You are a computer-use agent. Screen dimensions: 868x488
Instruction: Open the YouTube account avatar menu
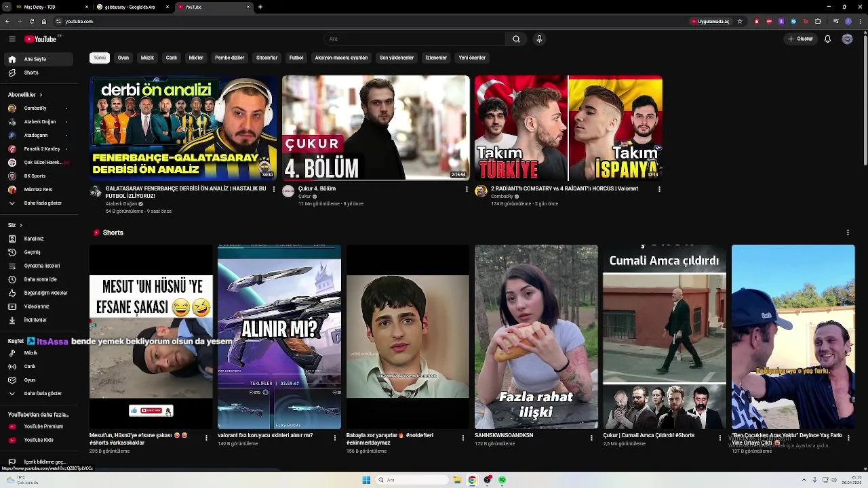pyautogui.click(x=847, y=39)
